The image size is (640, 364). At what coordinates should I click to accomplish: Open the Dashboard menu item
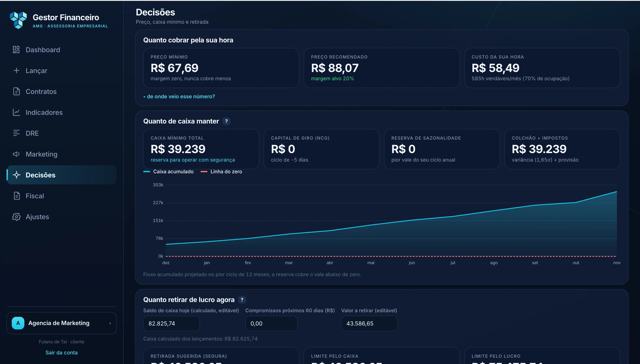(62, 50)
